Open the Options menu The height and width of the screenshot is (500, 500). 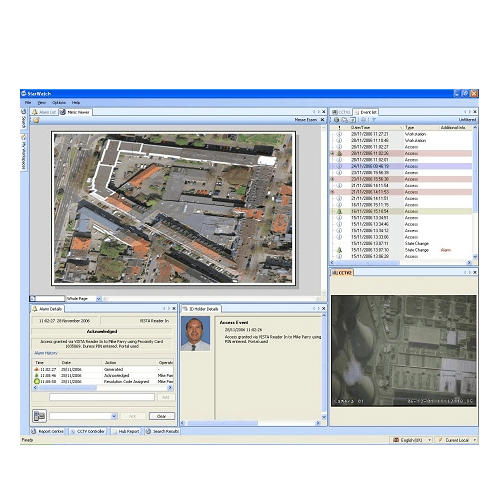(x=59, y=103)
